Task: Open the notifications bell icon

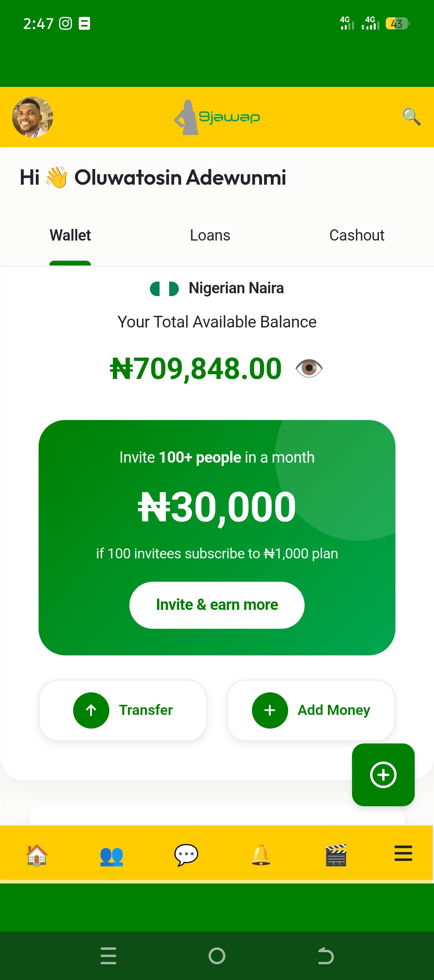Action: click(x=261, y=854)
